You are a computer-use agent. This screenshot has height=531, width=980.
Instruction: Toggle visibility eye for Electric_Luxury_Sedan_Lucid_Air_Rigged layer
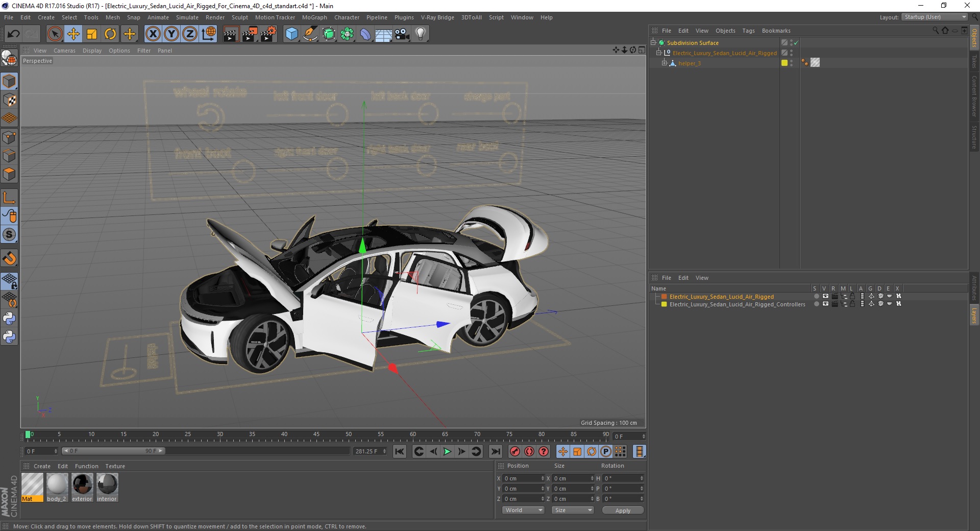pyautogui.click(x=825, y=296)
